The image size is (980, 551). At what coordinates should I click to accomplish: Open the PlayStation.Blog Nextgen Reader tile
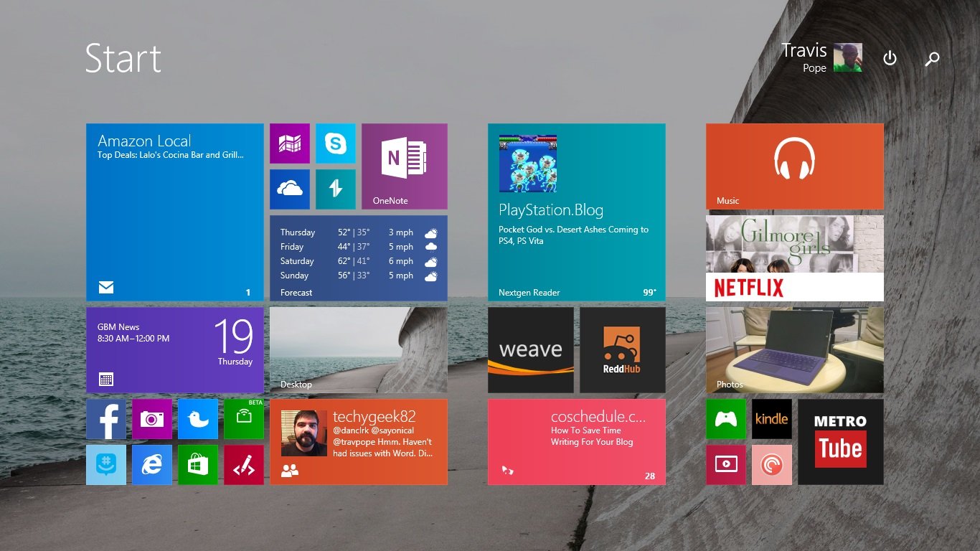tap(577, 212)
